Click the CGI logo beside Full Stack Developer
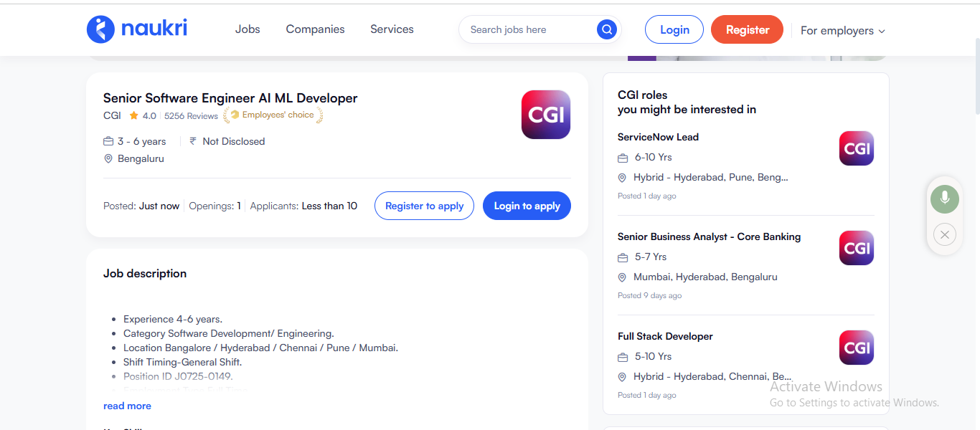Screen dimensions: 980x430 (856, 348)
